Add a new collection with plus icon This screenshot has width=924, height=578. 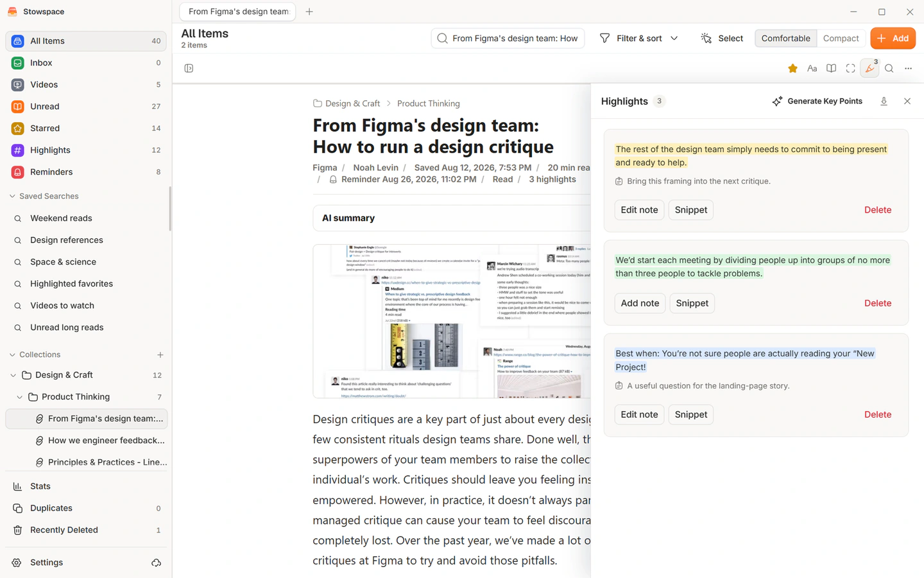tap(160, 355)
